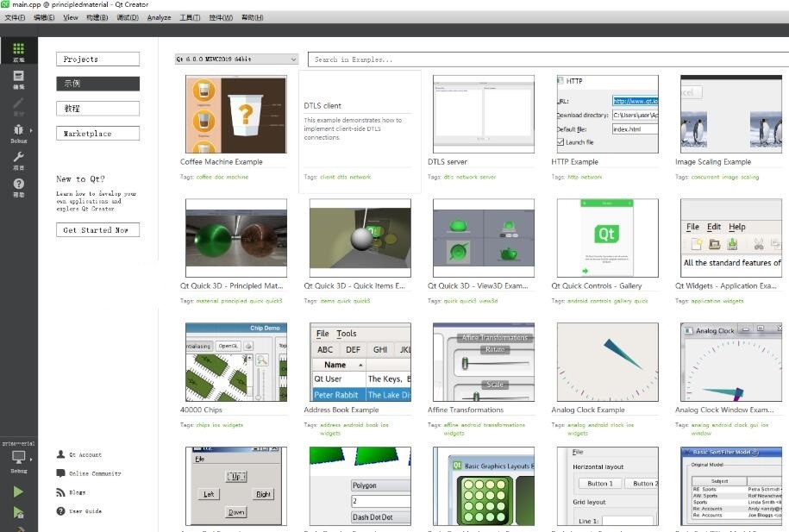Open the Edit mode in sidebar
The width and height of the screenshot is (789, 532).
pyautogui.click(x=19, y=78)
